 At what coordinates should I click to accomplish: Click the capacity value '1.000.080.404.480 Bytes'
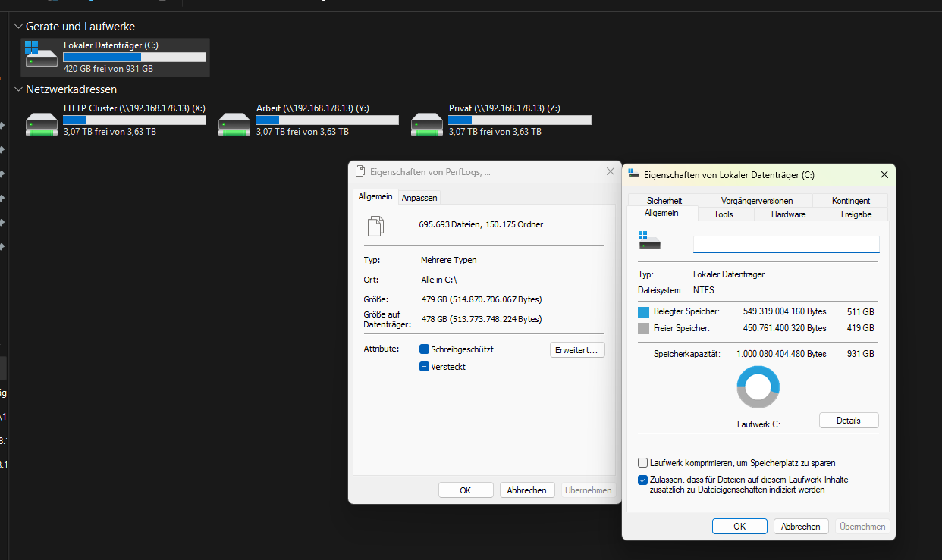[x=782, y=354]
